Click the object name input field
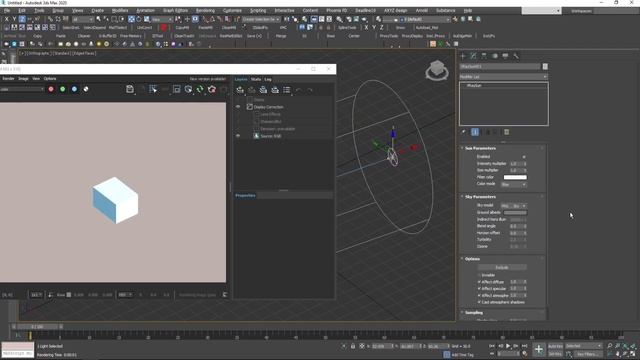 click(x=500, y=67)
